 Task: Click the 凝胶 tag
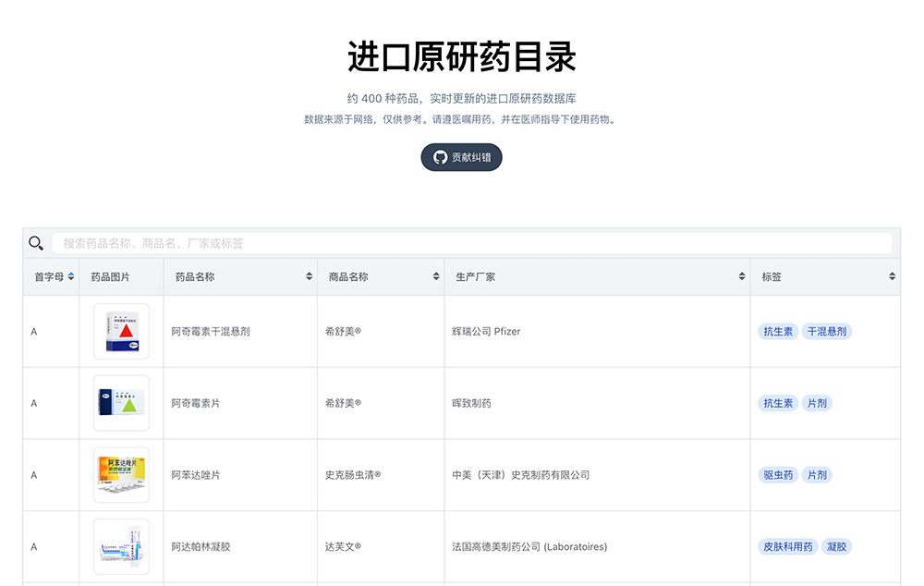pyautogui.click(x=836, y=546)
